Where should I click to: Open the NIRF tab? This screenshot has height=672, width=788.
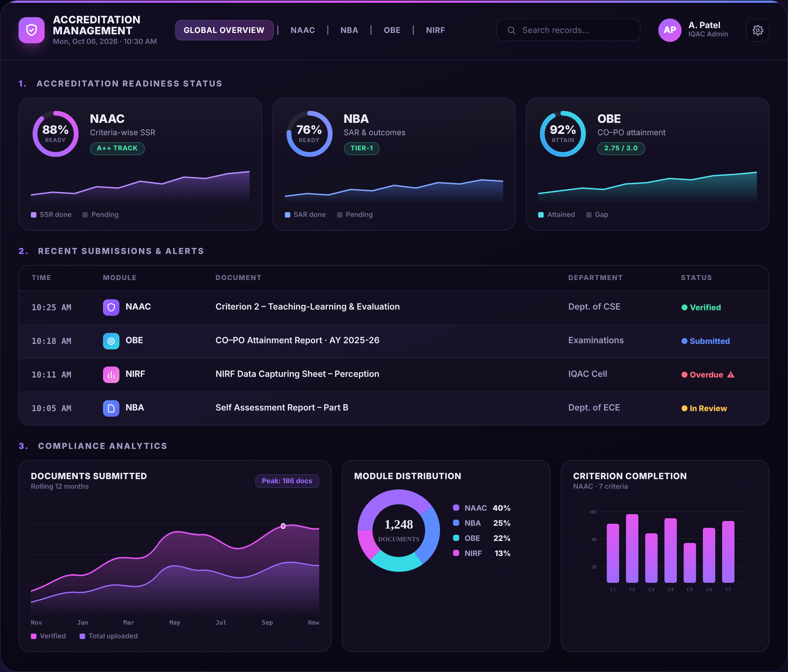click(x=436, y=30)
